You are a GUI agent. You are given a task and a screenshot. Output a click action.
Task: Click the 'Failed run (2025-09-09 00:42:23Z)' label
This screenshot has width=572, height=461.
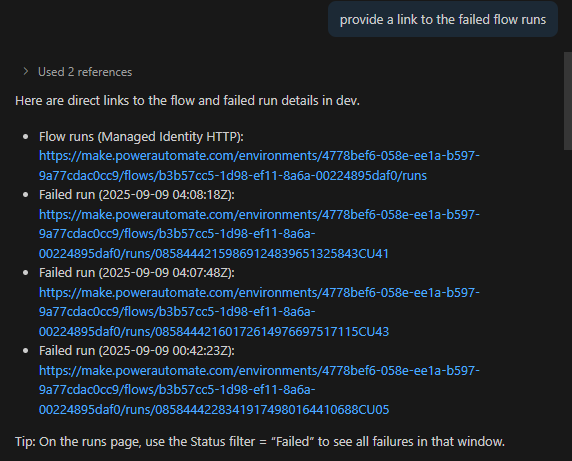click(x=137, y=350)
